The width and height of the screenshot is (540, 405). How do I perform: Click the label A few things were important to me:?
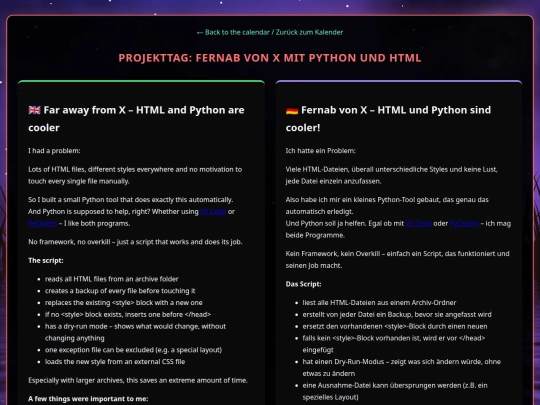point(88,399)
